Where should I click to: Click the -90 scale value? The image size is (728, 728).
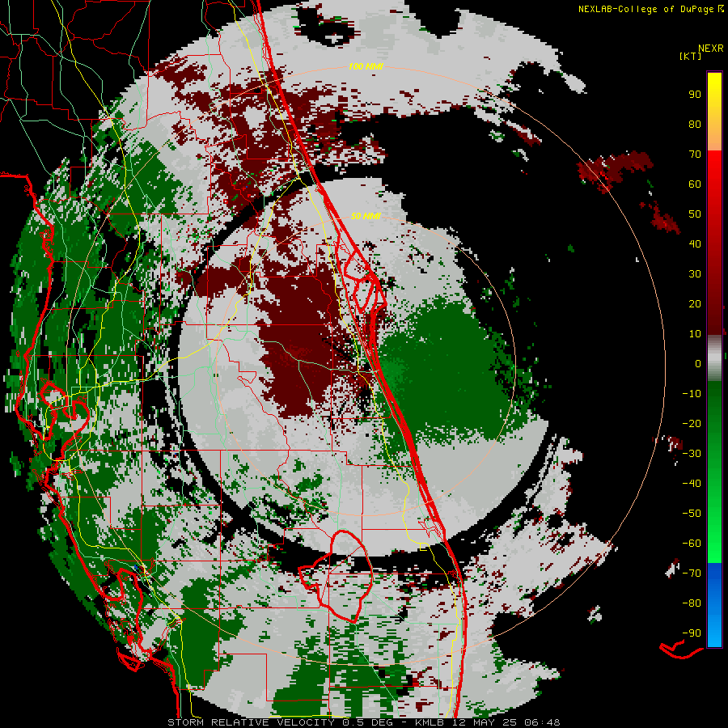(692, 633)
